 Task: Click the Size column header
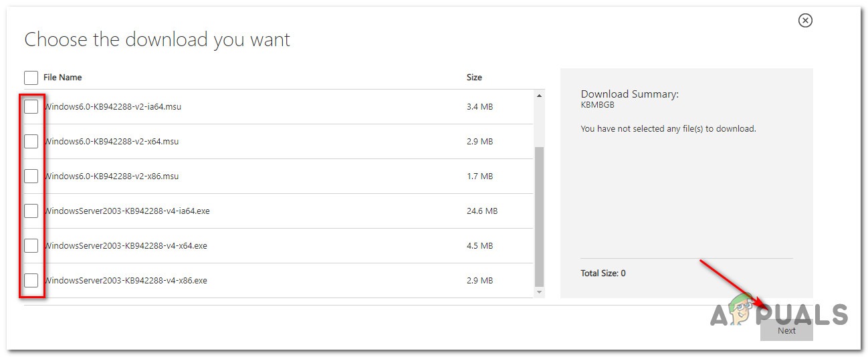click(474, 78)
